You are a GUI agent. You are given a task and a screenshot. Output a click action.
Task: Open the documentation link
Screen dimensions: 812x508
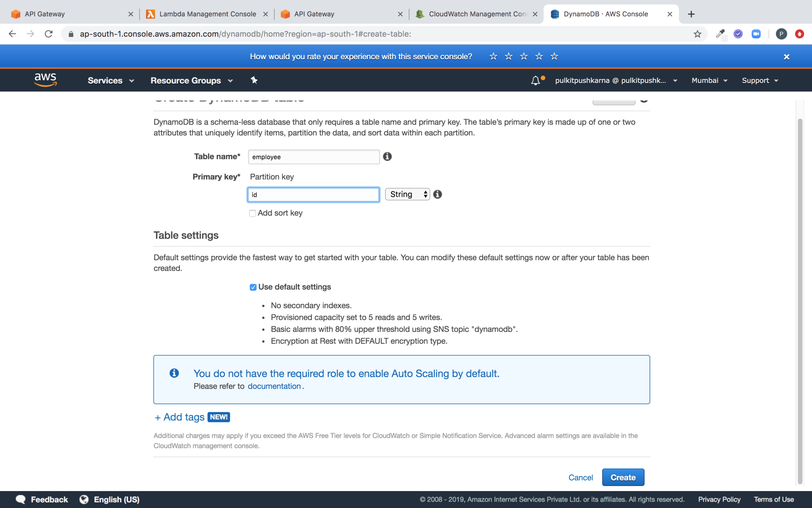274,386
